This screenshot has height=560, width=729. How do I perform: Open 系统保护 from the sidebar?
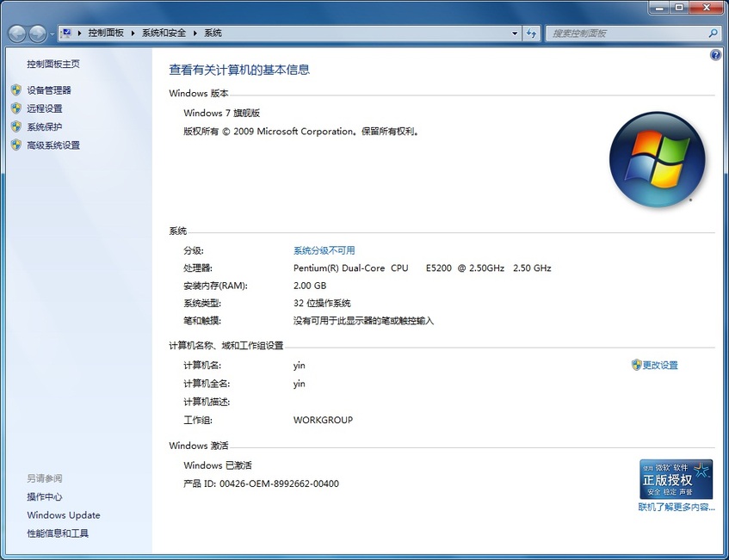(x=45, y=126)
